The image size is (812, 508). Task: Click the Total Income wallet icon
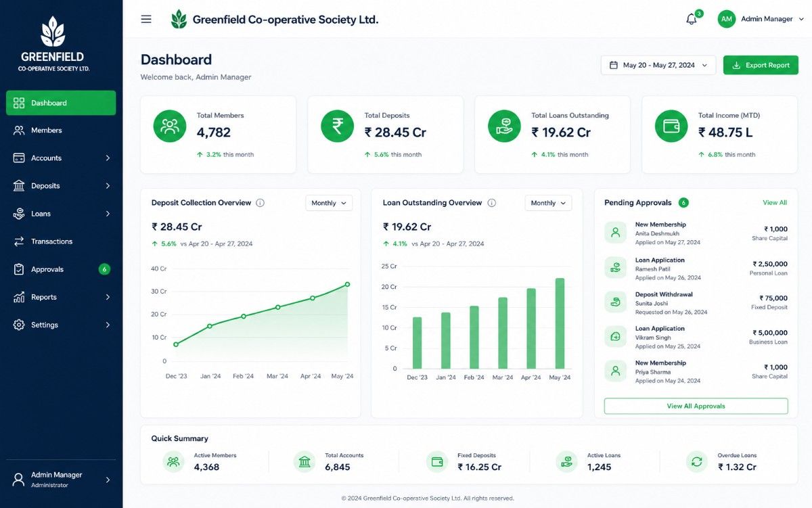point(671,126)
